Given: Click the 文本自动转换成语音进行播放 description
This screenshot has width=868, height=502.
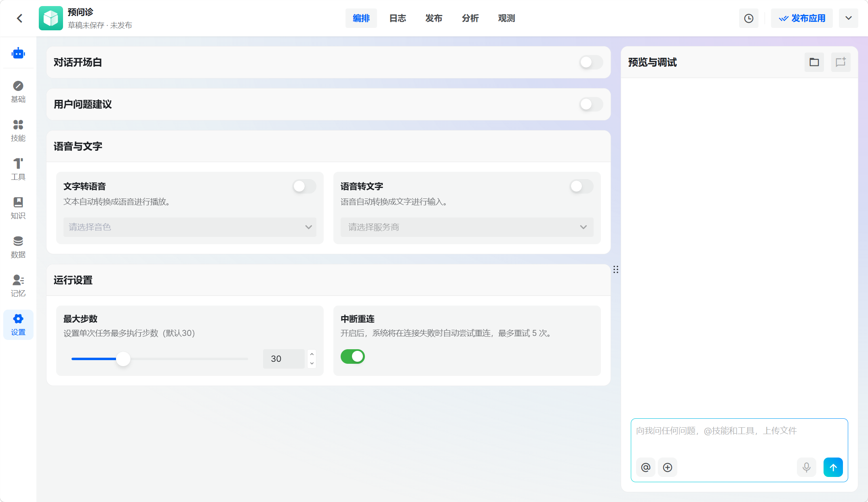Looking at the screenshot, I should pos(117,202).
